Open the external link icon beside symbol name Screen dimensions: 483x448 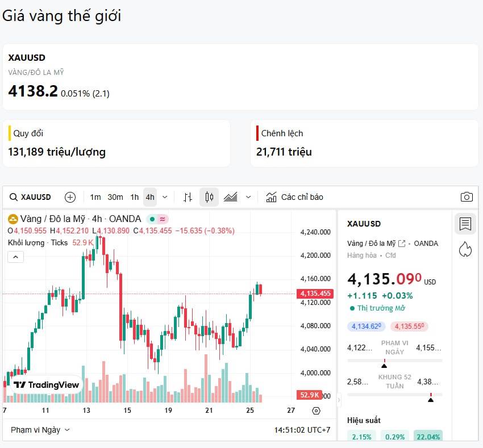tap(402, 244)
